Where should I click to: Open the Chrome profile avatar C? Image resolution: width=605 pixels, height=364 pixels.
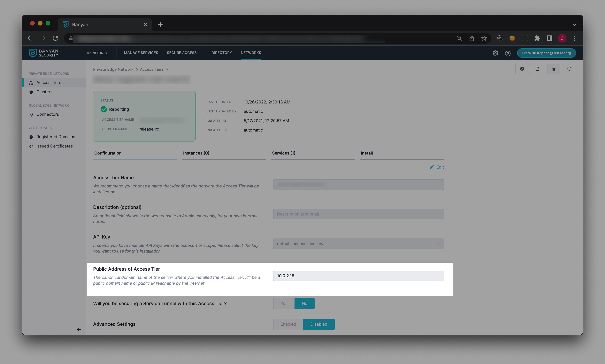[x=562, y=38]
